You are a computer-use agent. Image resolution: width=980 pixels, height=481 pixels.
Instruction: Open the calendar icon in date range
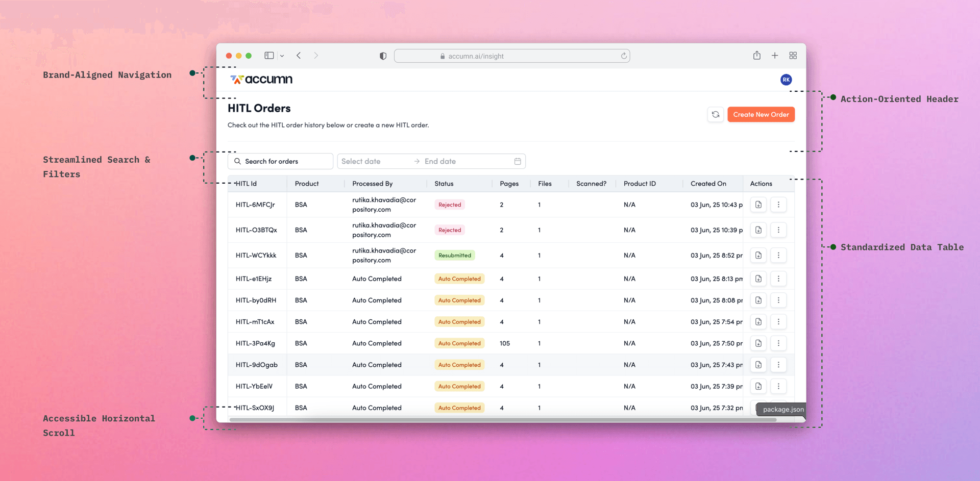click(518, 161)
